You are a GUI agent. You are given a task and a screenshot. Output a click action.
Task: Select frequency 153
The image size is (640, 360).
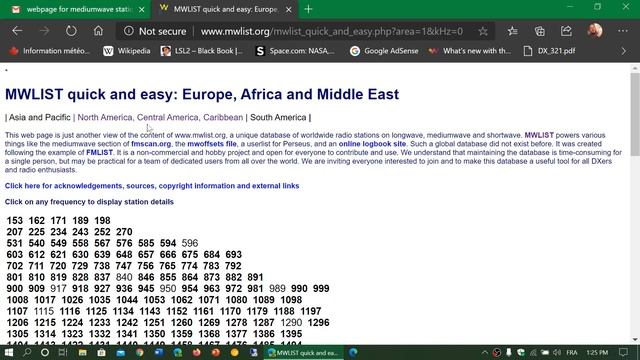tap(15, 221)
